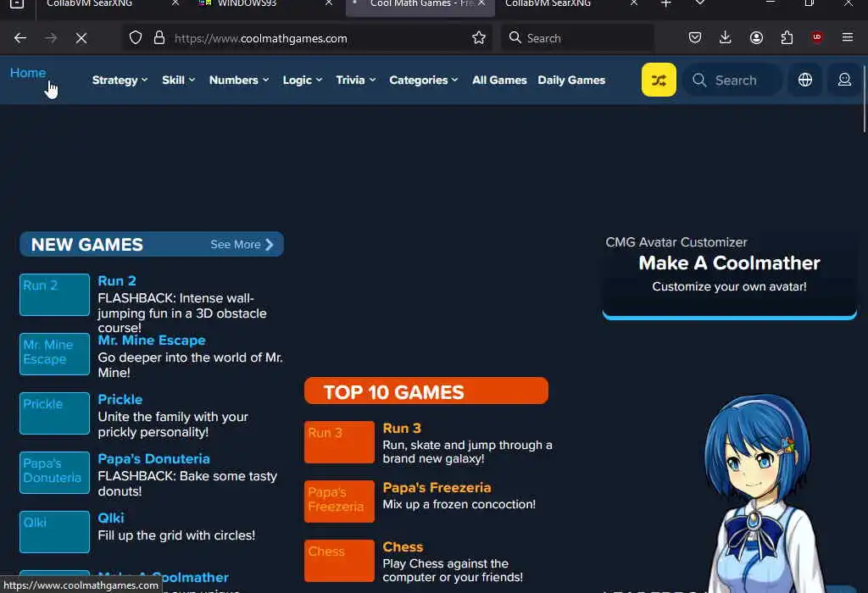The width and height of the screenshot is (868, 593).
Task: Click the yellow random game shuffle button
Action: coord(659,80)
